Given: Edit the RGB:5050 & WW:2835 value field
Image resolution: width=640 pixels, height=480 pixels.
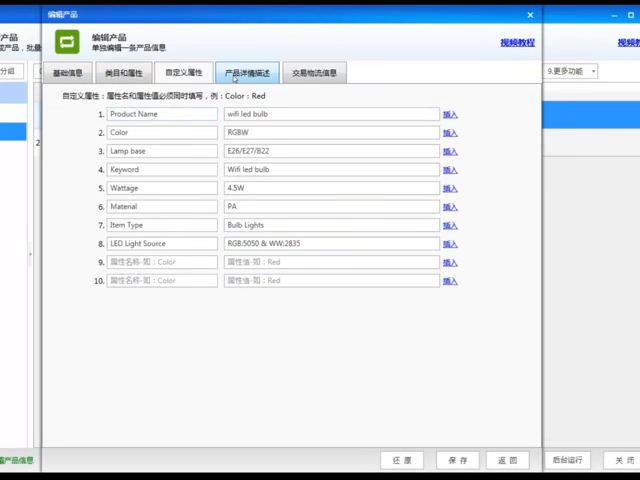Looking at the screenshot, I should tap(331, 244).
